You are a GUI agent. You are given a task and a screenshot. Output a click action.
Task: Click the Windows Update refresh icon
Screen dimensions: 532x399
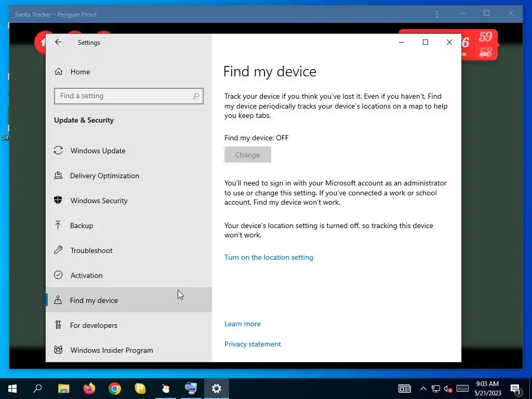(x=58, y=150)
